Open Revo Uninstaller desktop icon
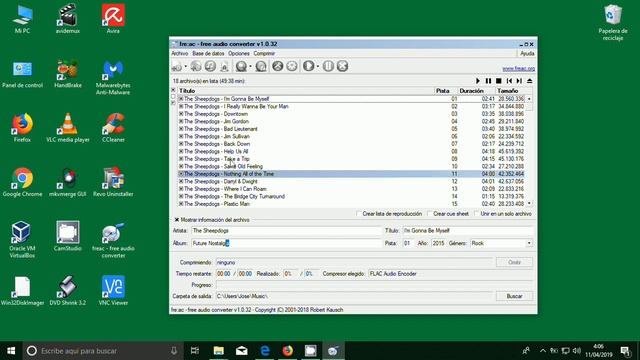 (113, 182)
